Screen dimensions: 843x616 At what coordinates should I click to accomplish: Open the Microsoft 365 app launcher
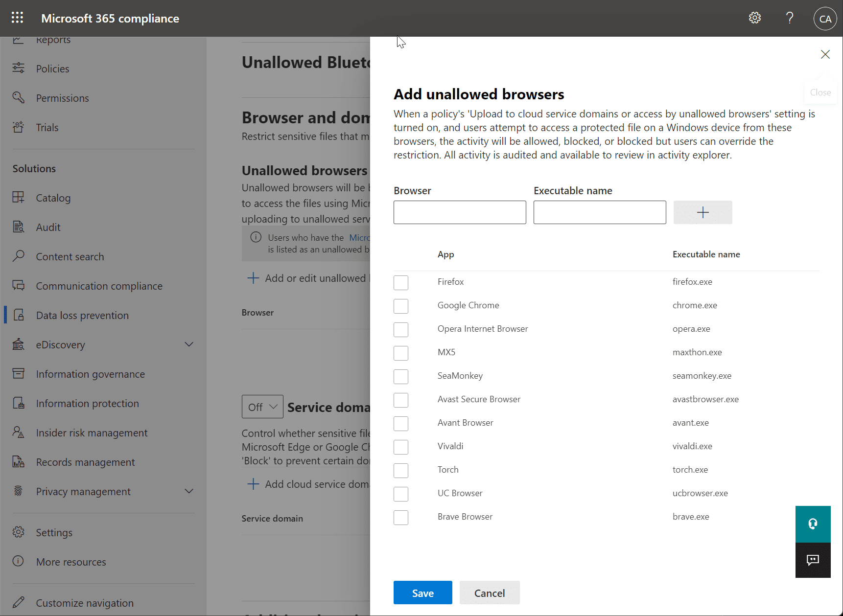[17, 18]
